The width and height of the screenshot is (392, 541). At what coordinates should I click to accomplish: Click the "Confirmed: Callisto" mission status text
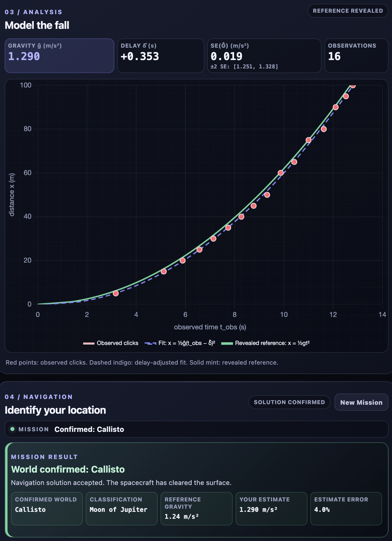click(x=89, y=429)
